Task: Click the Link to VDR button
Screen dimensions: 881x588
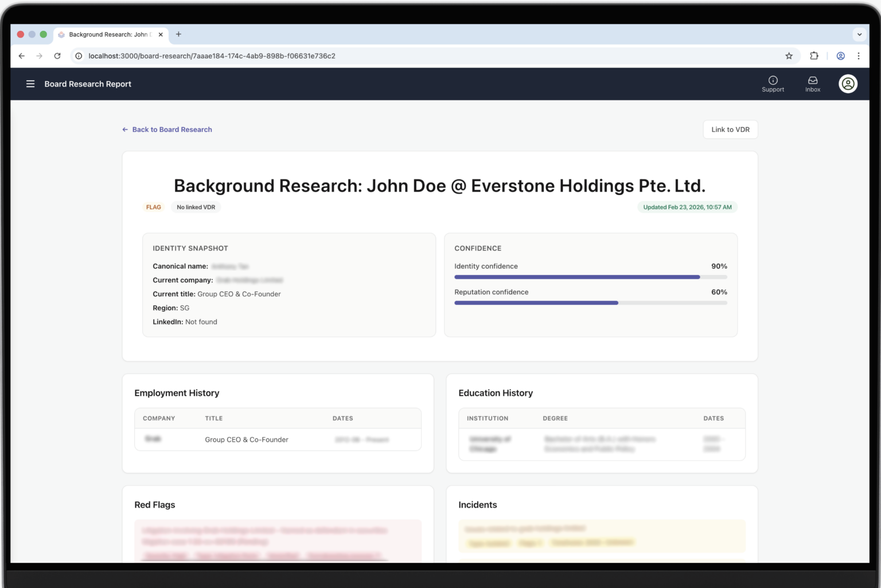Action: pyautogui.click(x=730, y=130)
